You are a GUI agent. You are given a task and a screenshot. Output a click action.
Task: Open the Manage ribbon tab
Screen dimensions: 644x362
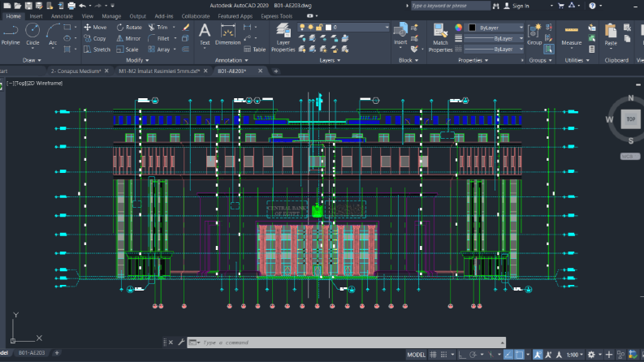tap(111, 16)
